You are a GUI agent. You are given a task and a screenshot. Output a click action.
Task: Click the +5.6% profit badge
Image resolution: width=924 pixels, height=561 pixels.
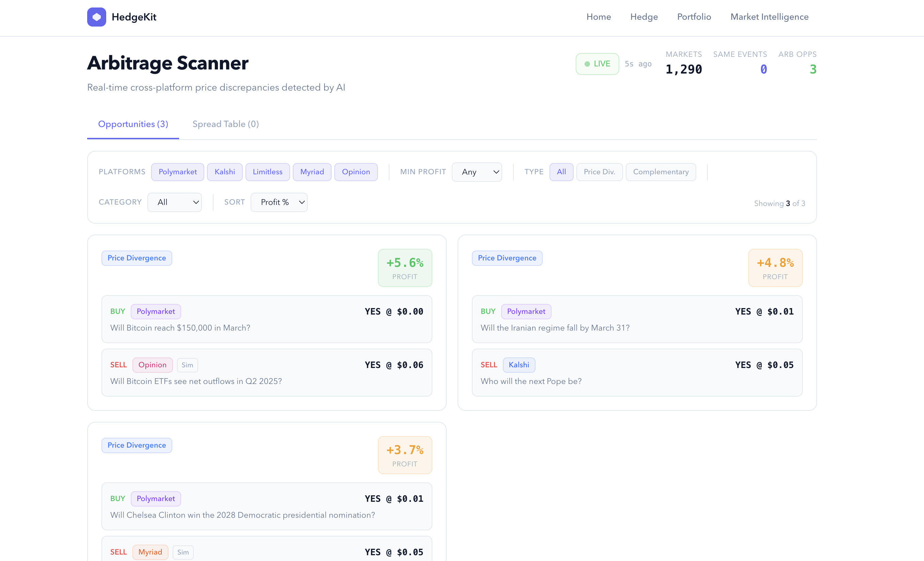coord(404,268)
